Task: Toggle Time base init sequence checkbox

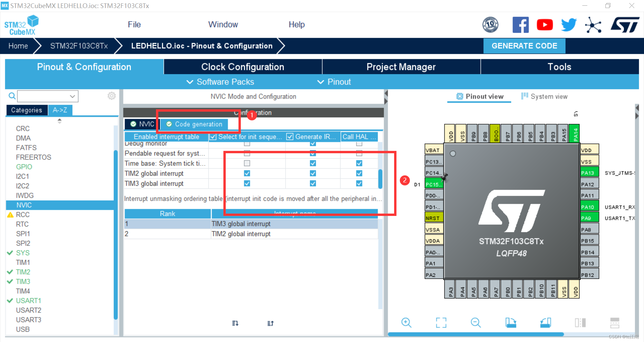Action: [x=247, y=163]
